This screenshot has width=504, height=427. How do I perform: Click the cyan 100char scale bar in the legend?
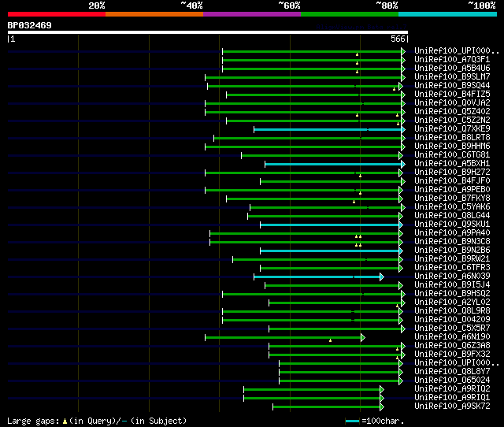coord(352,421)
